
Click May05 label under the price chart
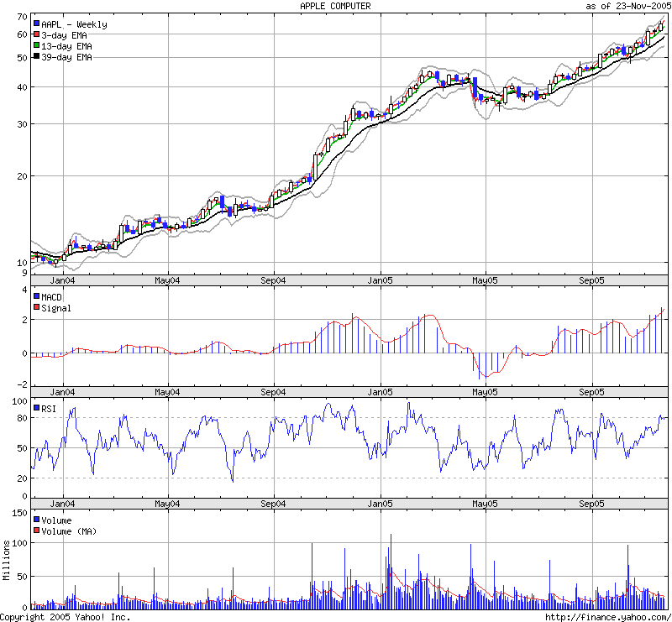click(x=486, y=280)
